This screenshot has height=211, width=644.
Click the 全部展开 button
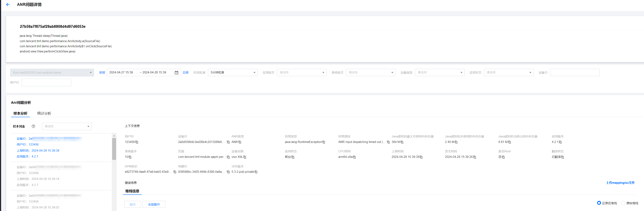click(x=154, y=204)
